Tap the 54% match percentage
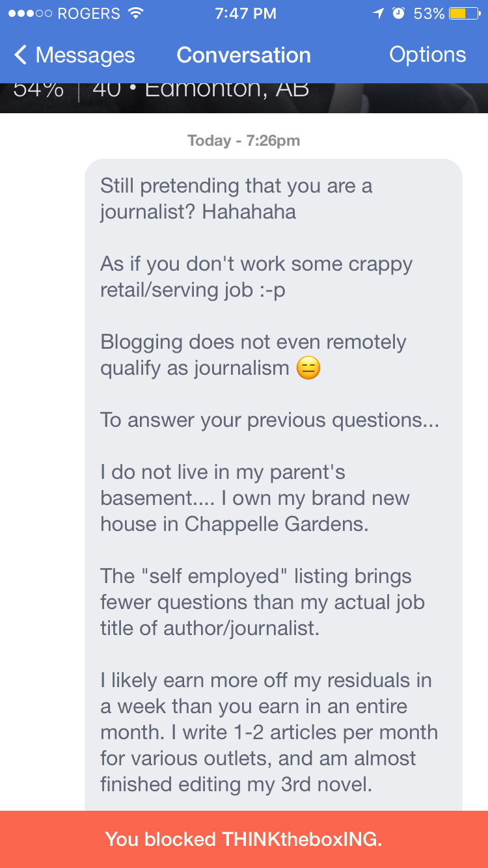The width and height of the screenshot is (488, 868). point(38,90)
